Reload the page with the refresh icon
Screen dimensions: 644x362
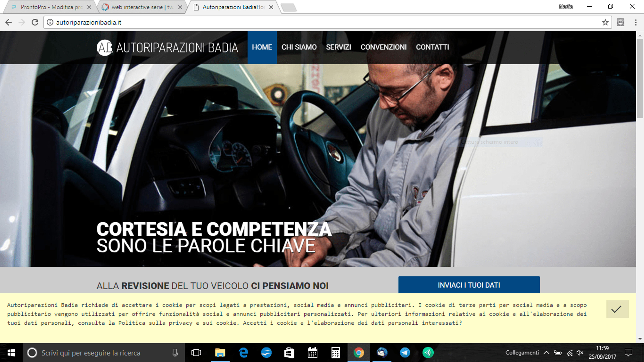[35, 22]
